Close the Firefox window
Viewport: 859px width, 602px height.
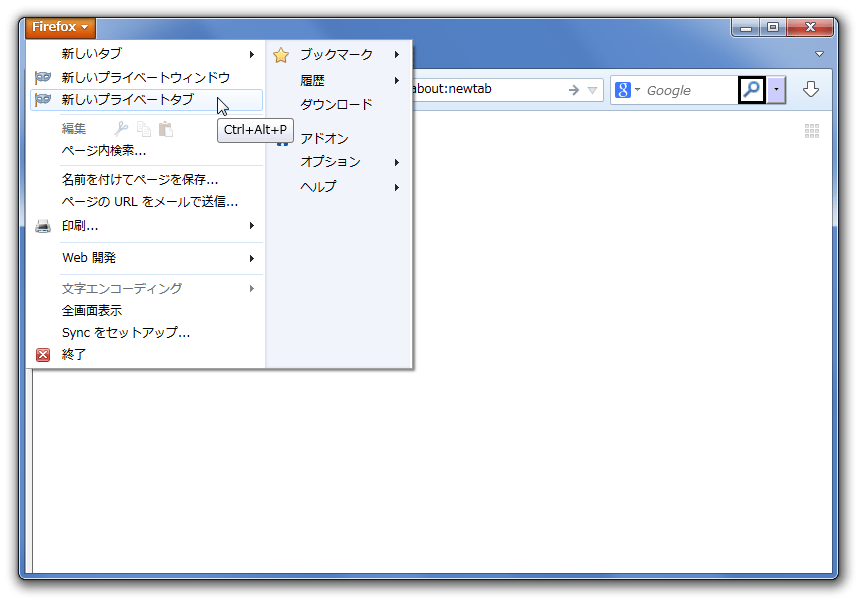tap(810, 27)
